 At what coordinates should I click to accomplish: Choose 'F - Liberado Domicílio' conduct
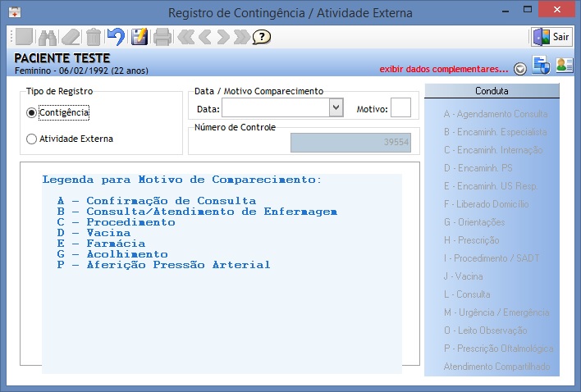coord(486,204)
